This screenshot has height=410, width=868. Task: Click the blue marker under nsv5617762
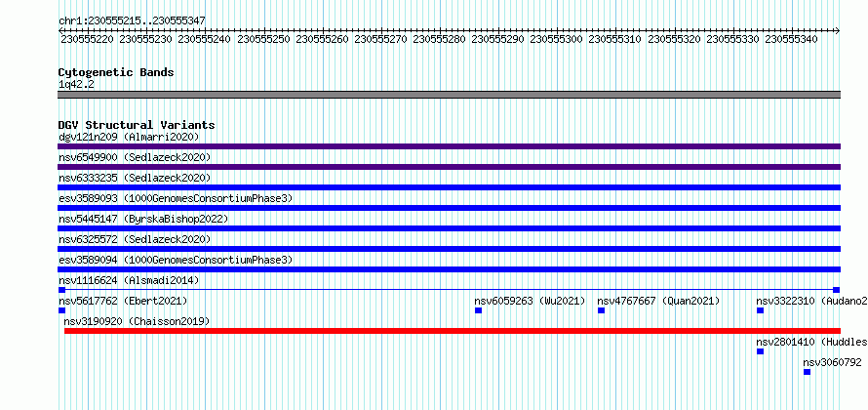[x=61, y=310]
